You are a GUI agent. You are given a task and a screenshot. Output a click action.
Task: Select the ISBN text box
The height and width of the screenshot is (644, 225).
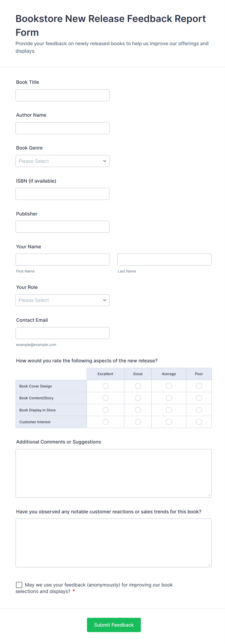[x=62, y=194]
